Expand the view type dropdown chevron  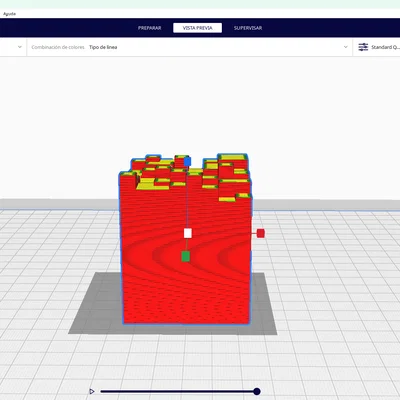point(20,47)
